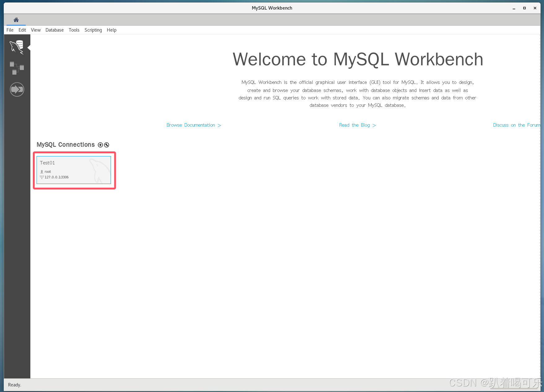Image resolution: width=544 pixels, height=392 pixels.
Task: Open the View menu
Action: pos(36,30)
